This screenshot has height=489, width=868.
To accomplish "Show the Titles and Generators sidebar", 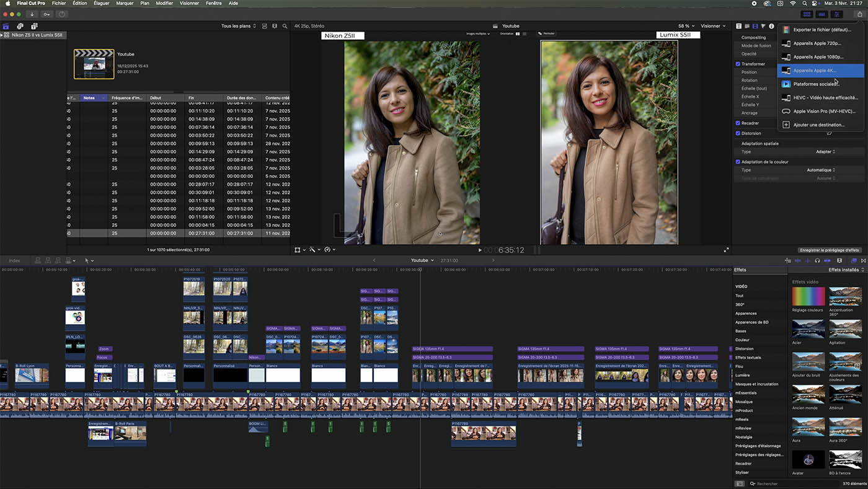I will pos(34,26).
